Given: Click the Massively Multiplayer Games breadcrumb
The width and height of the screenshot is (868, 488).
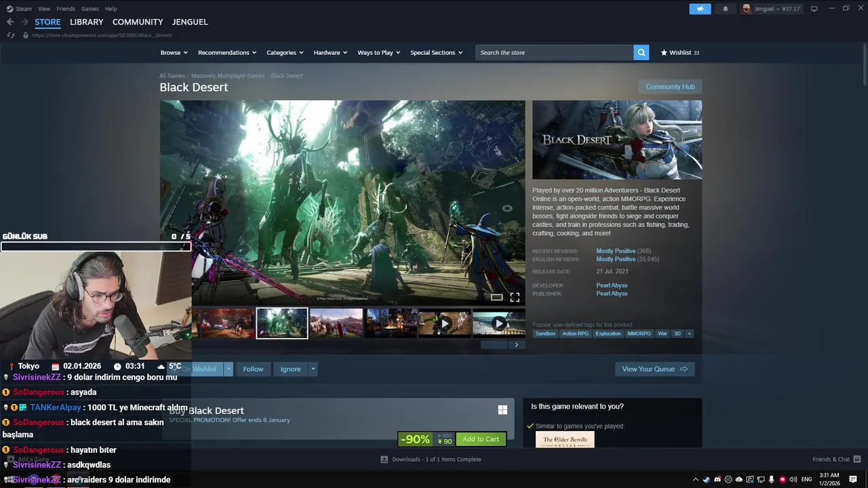Looking at the screenshot, I should [x=228, y=76].
